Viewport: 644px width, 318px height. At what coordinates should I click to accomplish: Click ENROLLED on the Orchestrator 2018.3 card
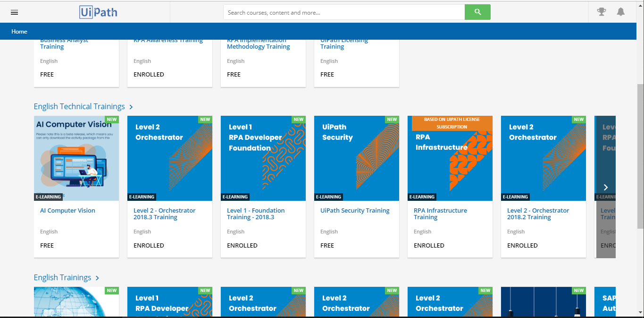click(149, 246)
